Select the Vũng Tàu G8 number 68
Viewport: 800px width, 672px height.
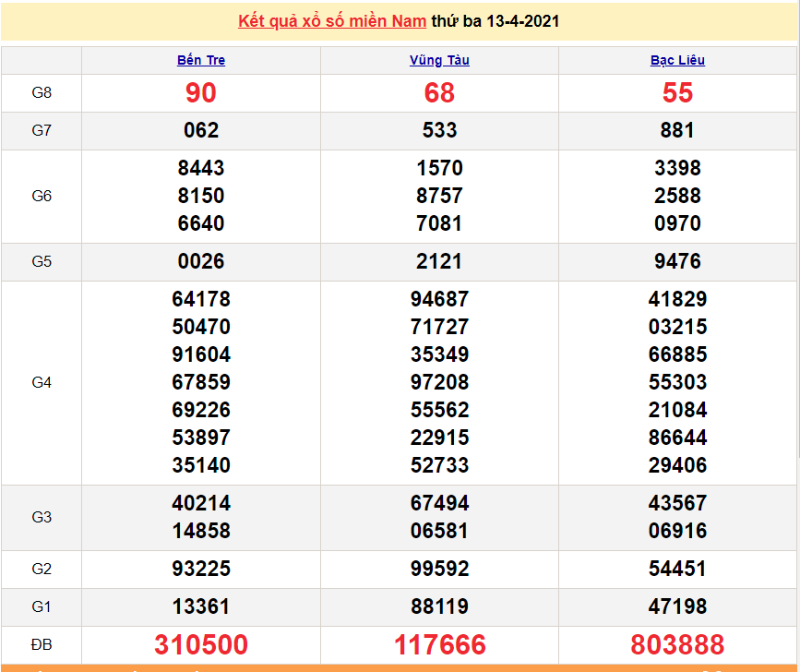click(x=439, y=93)
